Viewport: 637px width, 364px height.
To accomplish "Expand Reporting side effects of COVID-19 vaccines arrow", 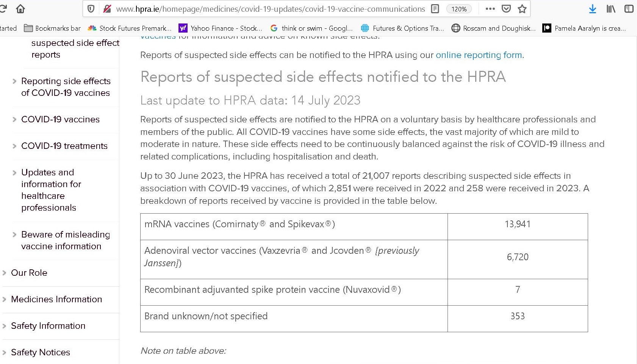I will click(x=14, y=81).
